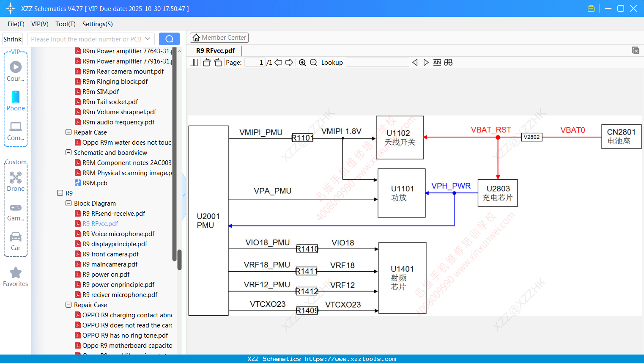Click the binoculars search icon
Viewport: 644px width, 363px height.
448,63
